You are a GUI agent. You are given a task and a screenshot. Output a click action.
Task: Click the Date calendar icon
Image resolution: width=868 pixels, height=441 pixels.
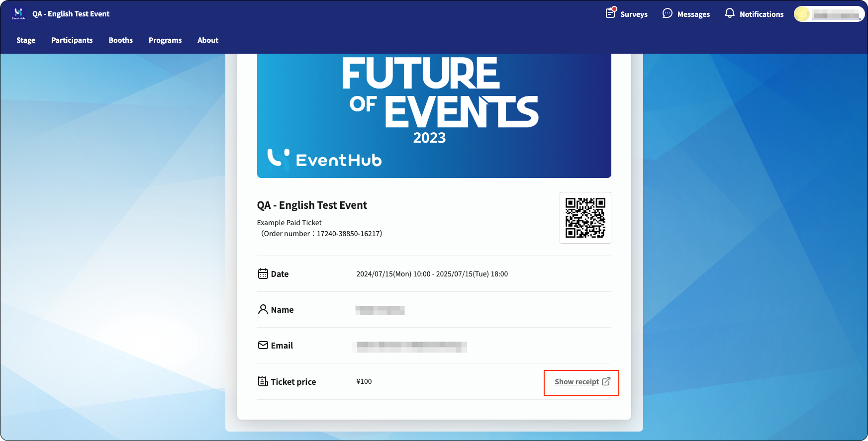pyautogui.click(x=263, y=273)
